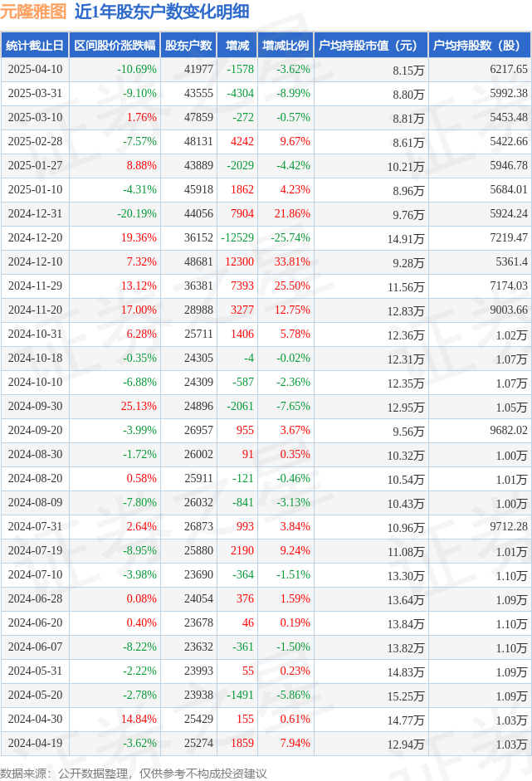Click the 近1年股东户数变化明细 heading
This screenshot has height=781, width=532.
point(162,12)
